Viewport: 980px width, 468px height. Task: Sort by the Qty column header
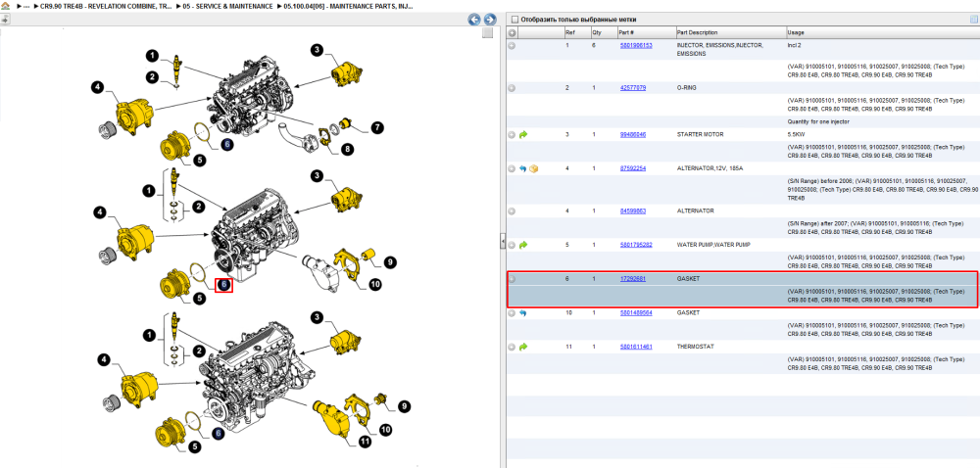(x=597, y=32)
